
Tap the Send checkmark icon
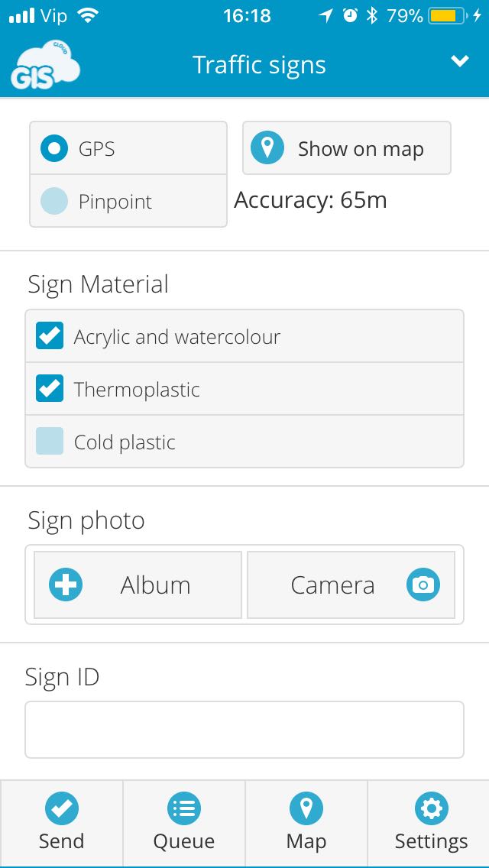pos(61,808)
